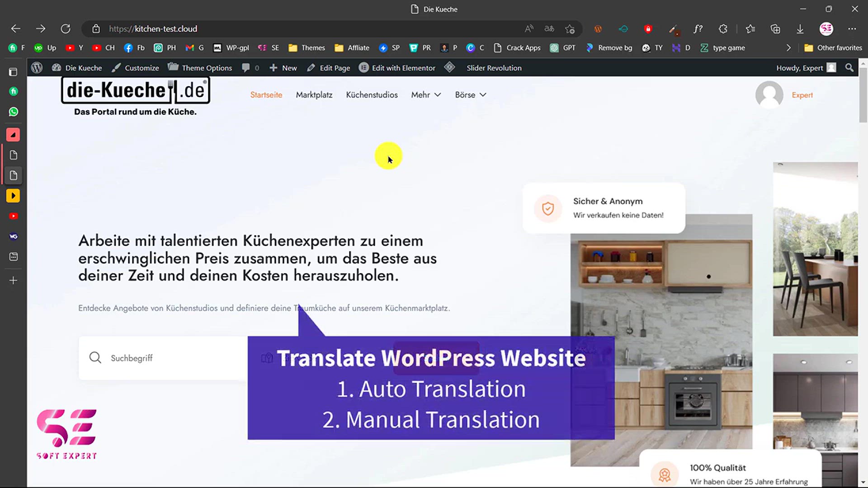The height and width of the screenshot is (488, 868).
Task: Click Edit Page in the admin bar
Action: click(x=329, y=68)
